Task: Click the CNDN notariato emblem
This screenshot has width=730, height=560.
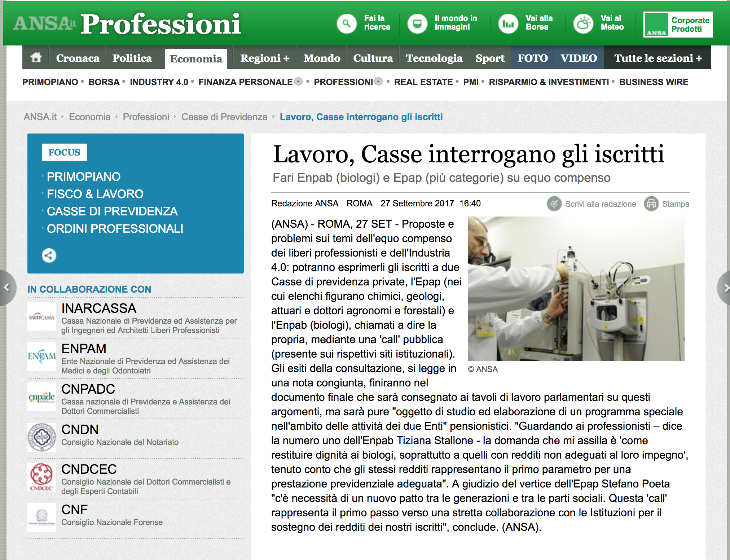Action: pos(42,437)
